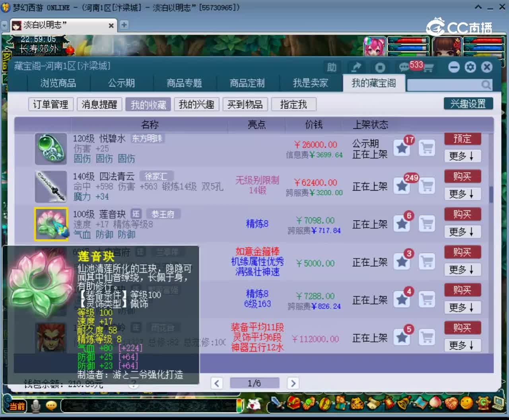Add the ¥5000.00 item to cart

pos(427,262)
